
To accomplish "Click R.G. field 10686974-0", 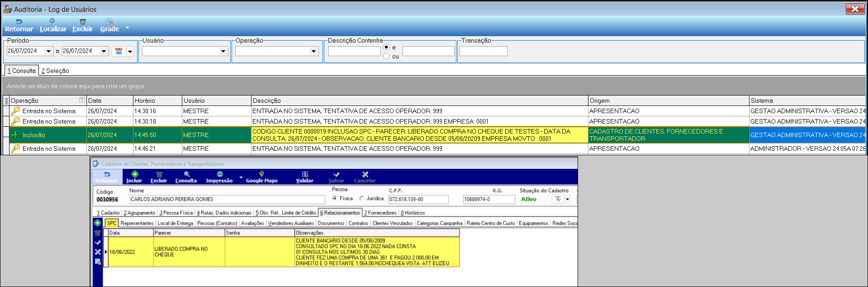I will (x=489, y=199).
